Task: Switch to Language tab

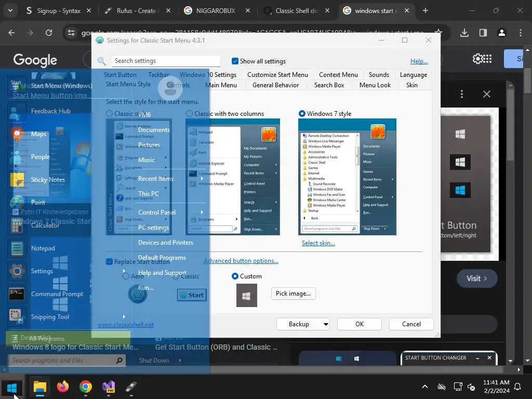Action: pyautogui.click(x=413, y=75)
